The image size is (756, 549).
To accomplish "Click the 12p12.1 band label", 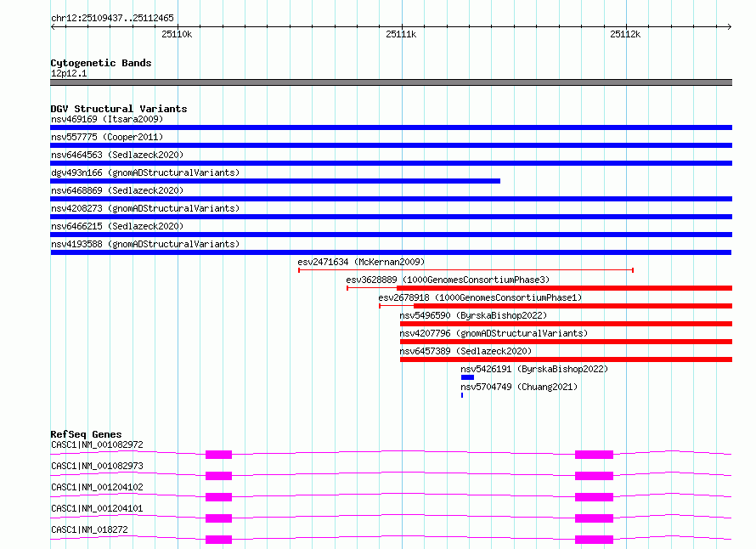I will [69, 73].
